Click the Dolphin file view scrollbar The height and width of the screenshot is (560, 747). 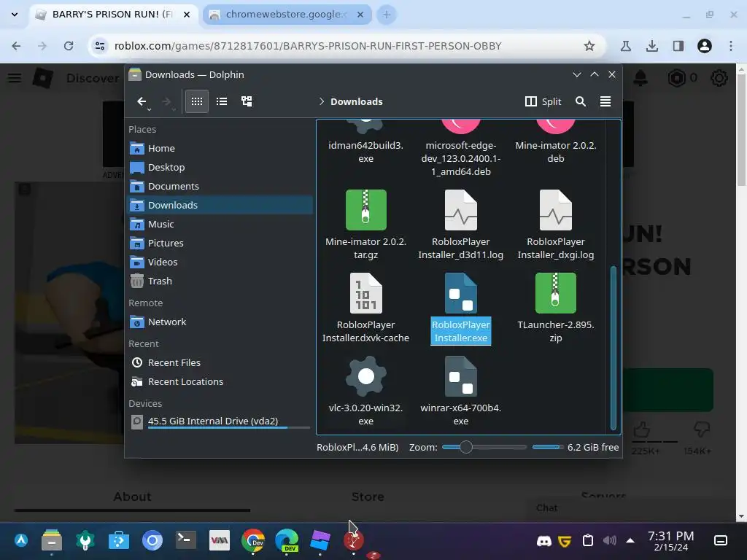click(x=613, y=348)
